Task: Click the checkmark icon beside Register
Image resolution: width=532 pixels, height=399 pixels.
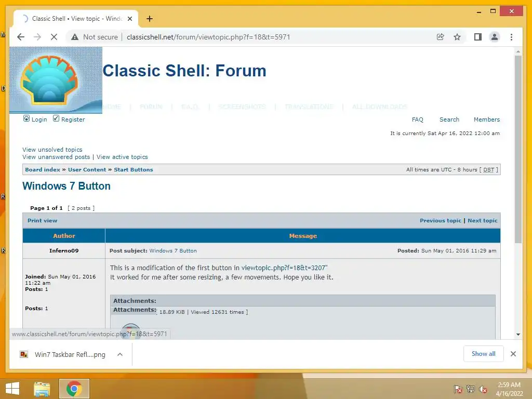Action: click(x=56, y=118)
